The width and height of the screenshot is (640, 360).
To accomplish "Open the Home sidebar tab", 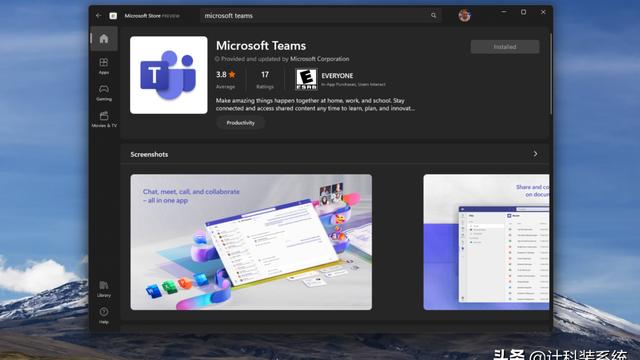I will click(104, 39).
